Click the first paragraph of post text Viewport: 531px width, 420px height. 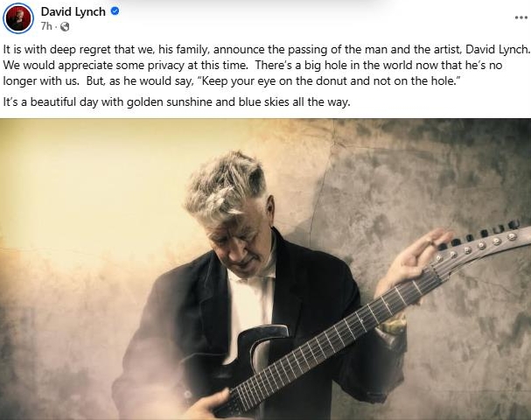coord(266,65)
